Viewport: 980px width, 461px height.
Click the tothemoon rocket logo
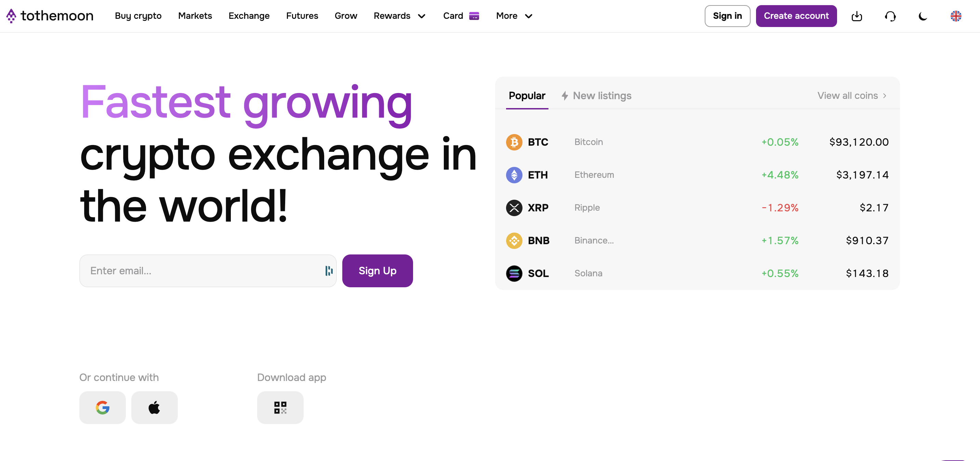click(x=11, y=16)
